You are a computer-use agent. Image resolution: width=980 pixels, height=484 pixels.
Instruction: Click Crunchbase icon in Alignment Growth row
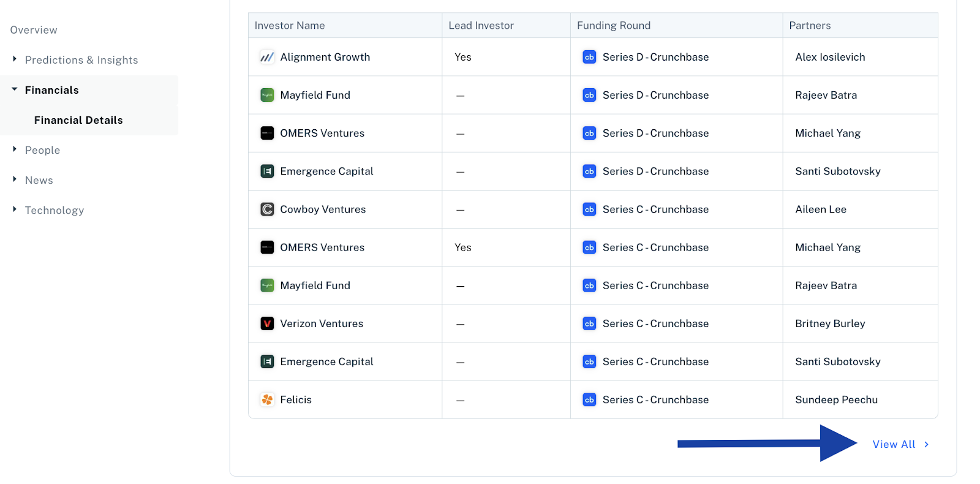pyautogui.click(x=589, y=57)
